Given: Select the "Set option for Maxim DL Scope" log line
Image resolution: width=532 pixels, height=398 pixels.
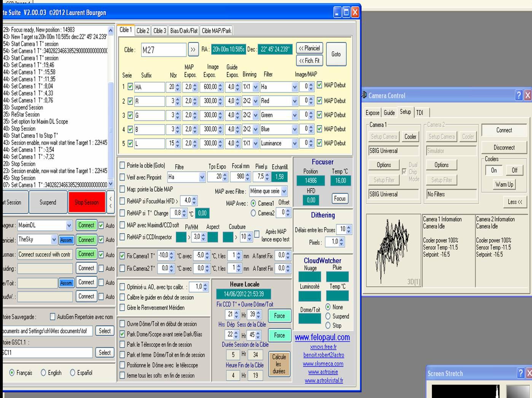Looking at the screenshot, I should click(40, 122).
